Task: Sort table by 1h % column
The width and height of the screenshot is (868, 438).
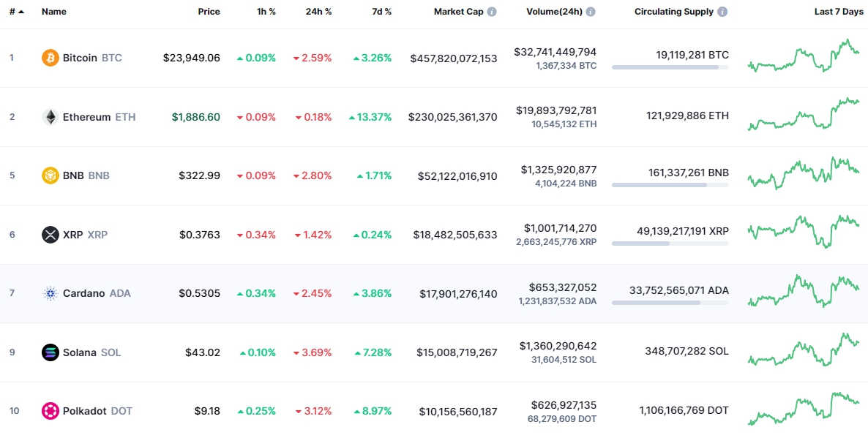Action: pyautogui.click(x=266, y=12)
